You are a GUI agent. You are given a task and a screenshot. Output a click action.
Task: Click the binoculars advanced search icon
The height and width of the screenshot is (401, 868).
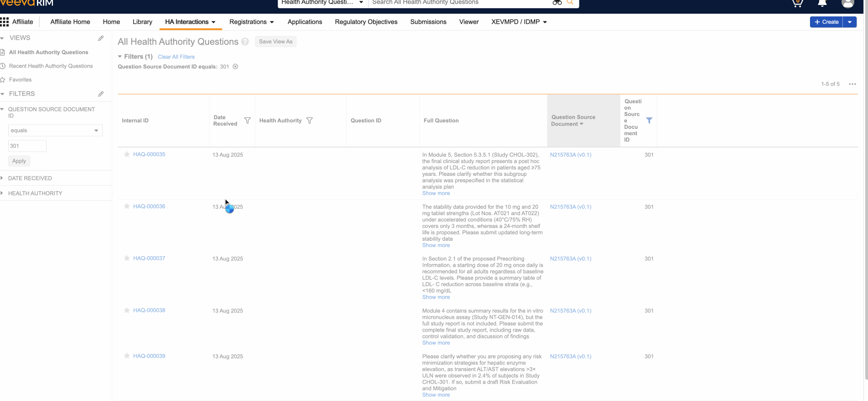tap(557, 3)
